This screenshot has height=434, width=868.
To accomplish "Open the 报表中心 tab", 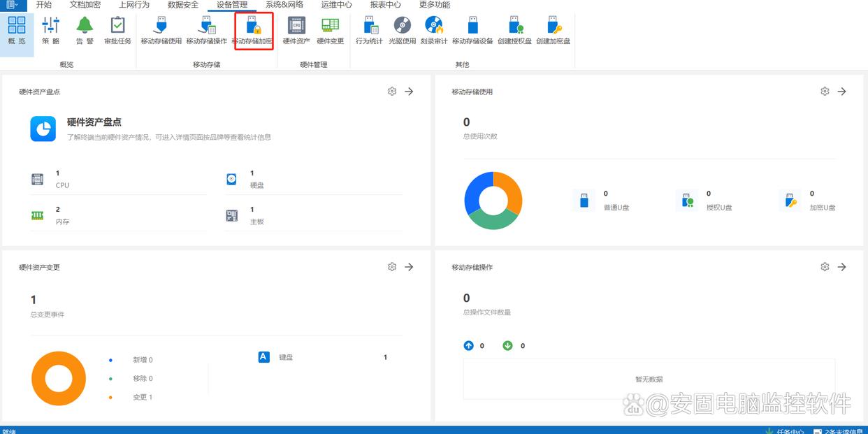I will [x=386, y=5].
